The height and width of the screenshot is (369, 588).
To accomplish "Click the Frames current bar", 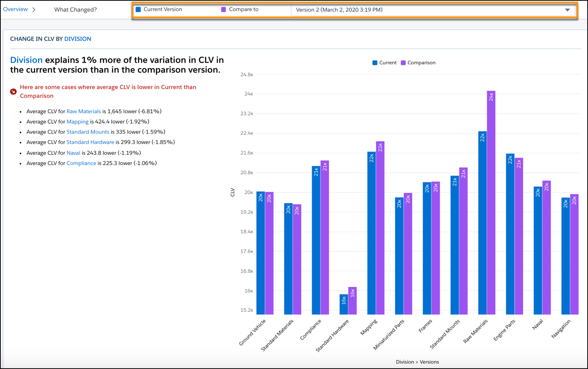I will (427, 248).
